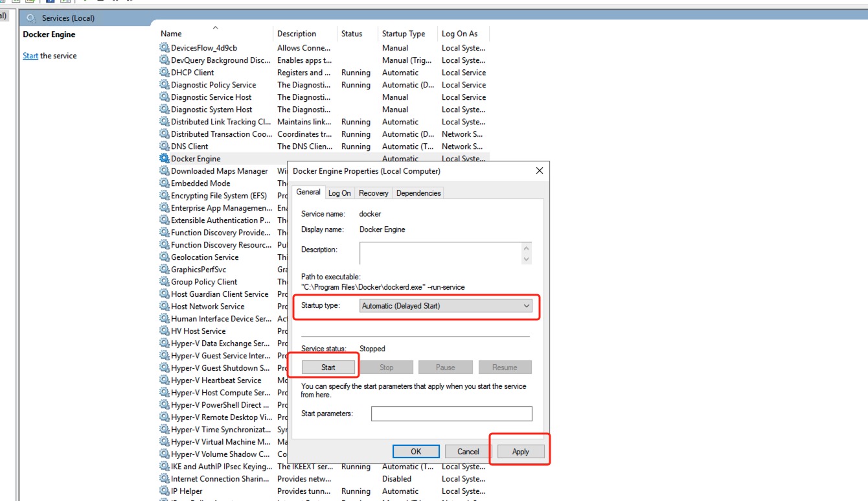The height and width of the screenshot is (501, 868).
Task: Select the Diagnostic Policy Service entry
Action: (214, 85)
